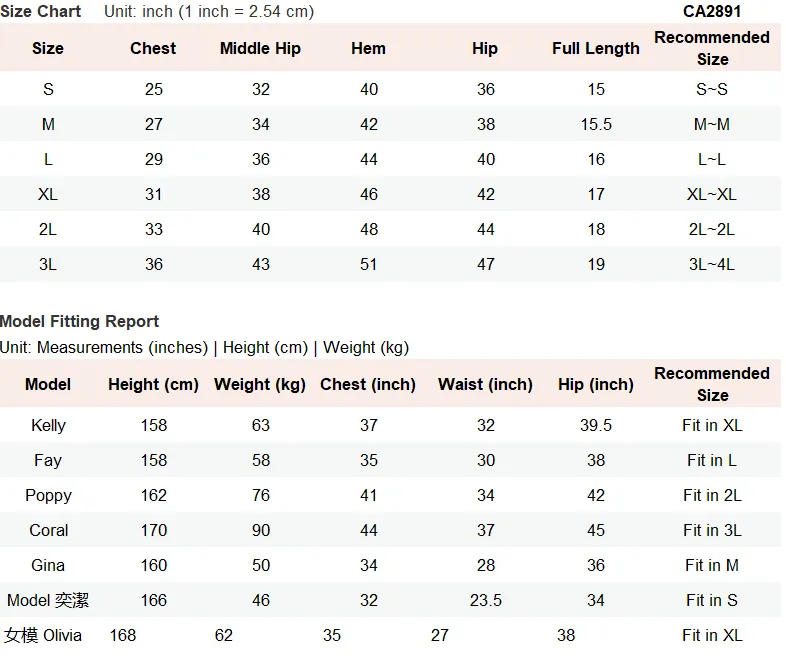Select the Middle Hip column header
Viewport: 786px width, 661px height.
tap(260, 48)
